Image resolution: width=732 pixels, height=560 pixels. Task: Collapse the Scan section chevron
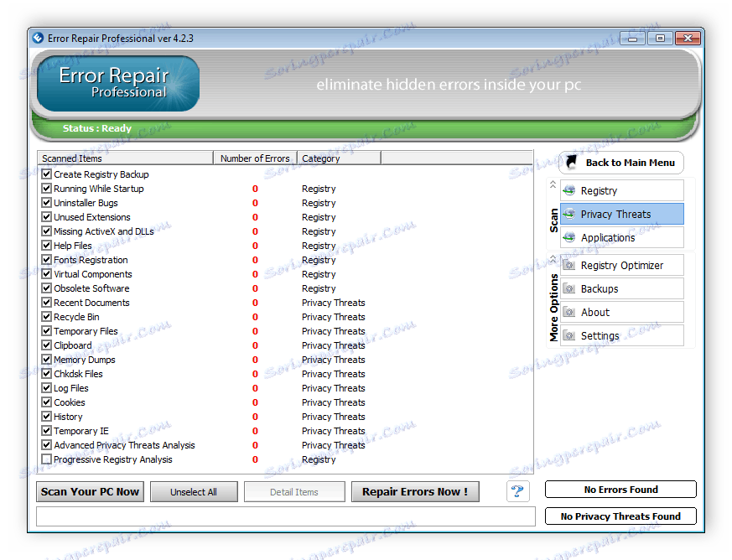(x=553, y=184)
